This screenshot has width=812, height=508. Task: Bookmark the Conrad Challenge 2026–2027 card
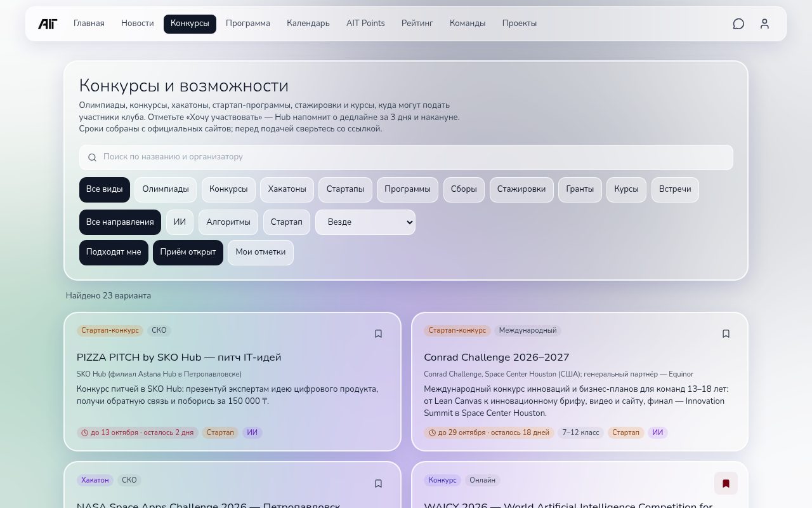(x=726, y=334)
